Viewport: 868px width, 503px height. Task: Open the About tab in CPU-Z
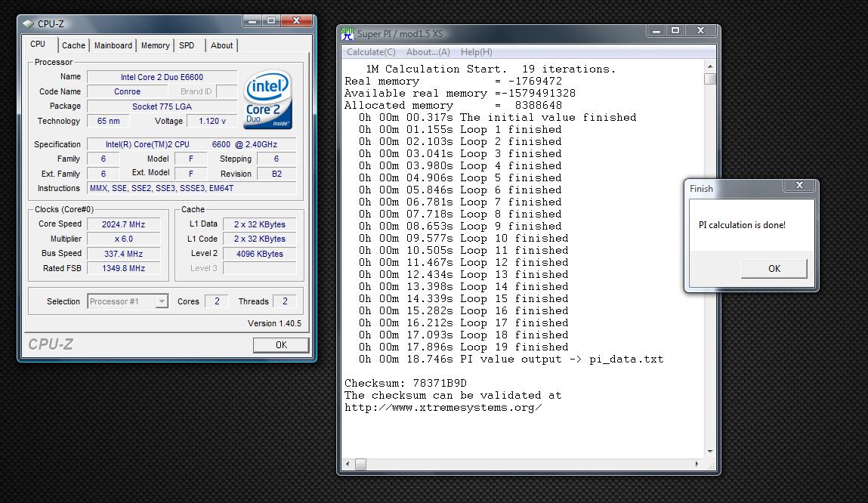click(221, 45)
